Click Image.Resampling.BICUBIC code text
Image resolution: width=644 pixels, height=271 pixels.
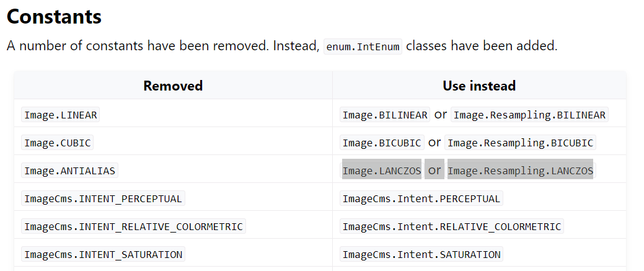click(520, 143)
